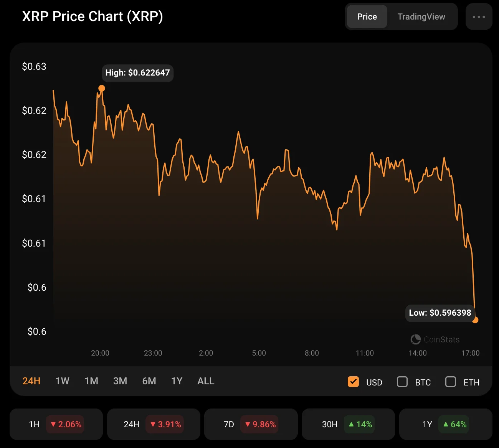
Task: Enable the BTC currency checkbox
Action: point(402,382)
